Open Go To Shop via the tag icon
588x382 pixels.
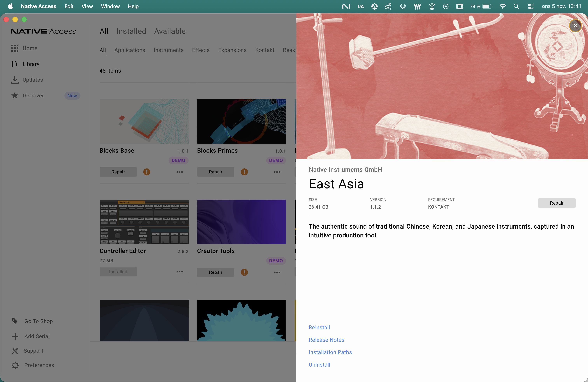coord(15,321)
